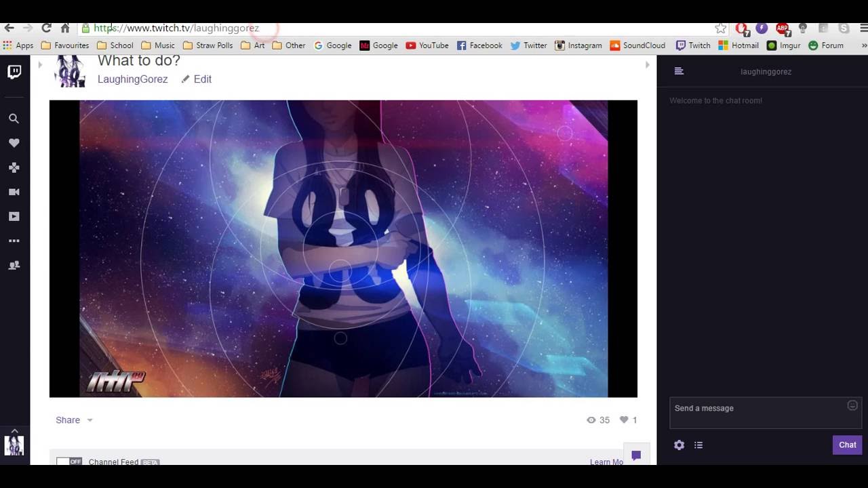
Task: Click the purple round extension icon
Action: pyautogui.click(x=762, y=28)
